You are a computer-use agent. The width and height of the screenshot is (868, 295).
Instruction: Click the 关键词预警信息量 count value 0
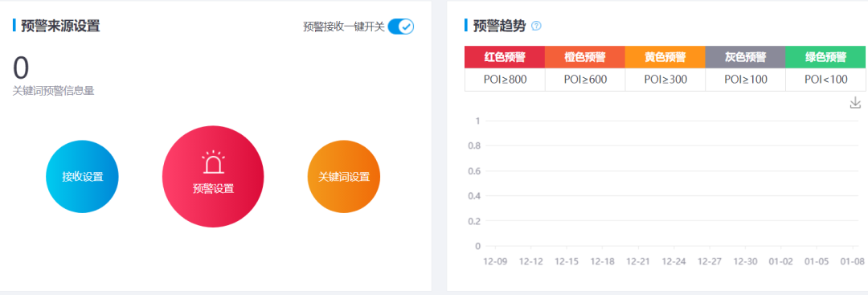20,68
